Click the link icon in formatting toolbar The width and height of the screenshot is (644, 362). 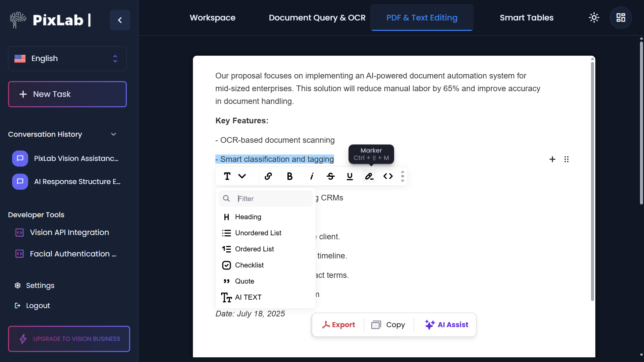268,176
